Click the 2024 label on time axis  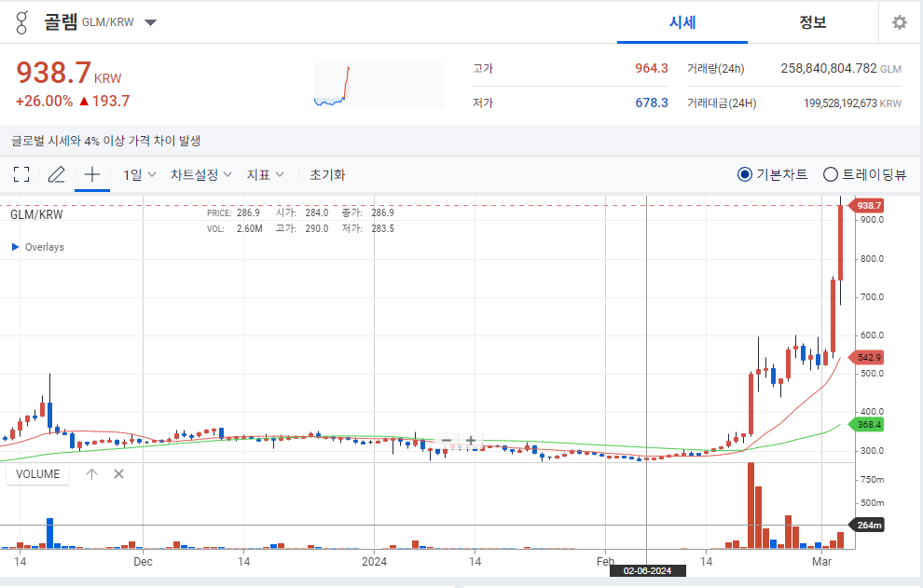pyautogui.click(x=375, y=562)
